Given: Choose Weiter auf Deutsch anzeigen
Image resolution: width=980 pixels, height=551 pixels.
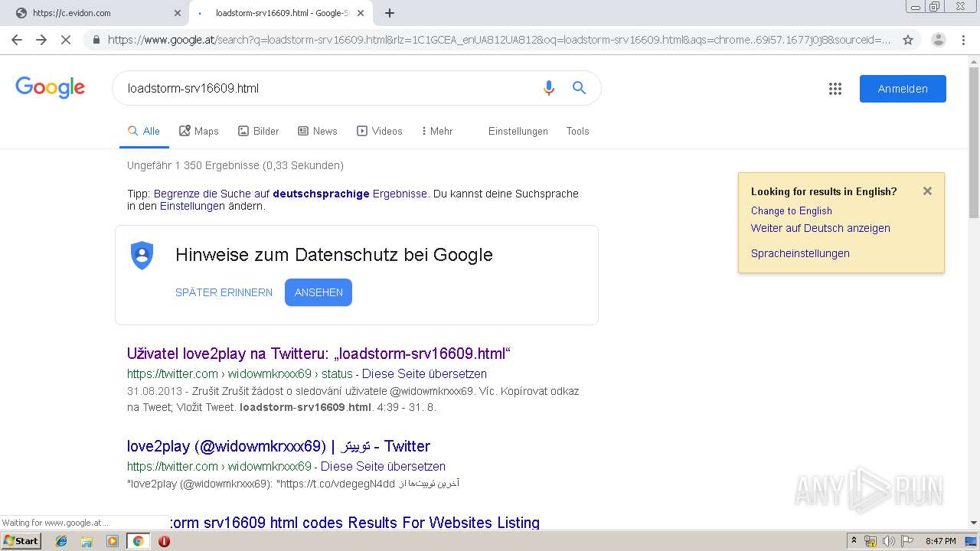Looking at the screenshot, I should (x=821, y=228).
